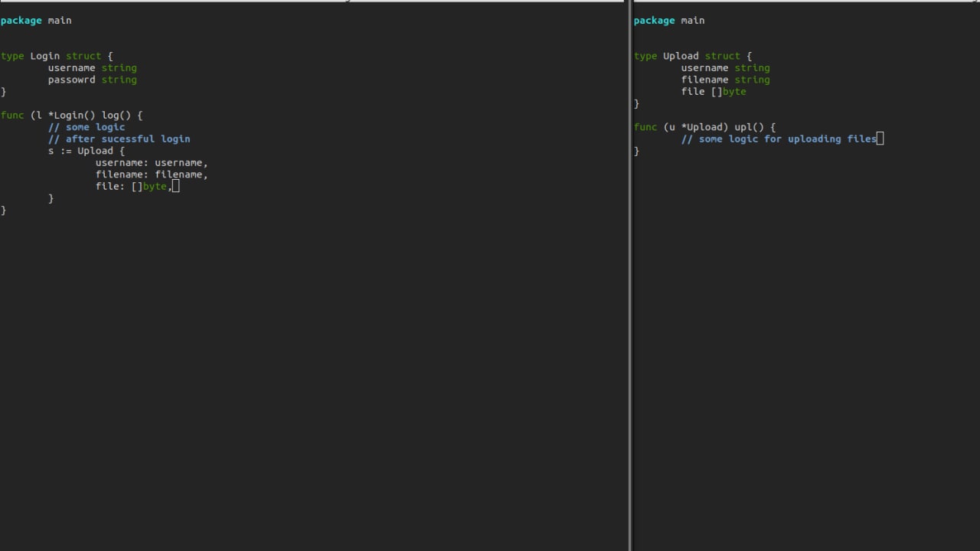Image resolution: width=980 pixels, height=551 pixels.
Task: Click the 'username: username,' line
Action: click(x=152, y=163)
